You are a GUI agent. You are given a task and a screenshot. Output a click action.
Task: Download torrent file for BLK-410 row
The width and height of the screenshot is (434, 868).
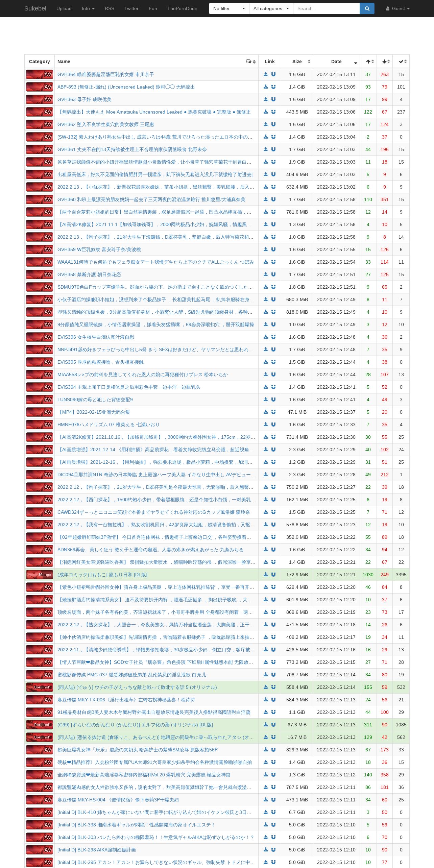(x=266, y=812)
